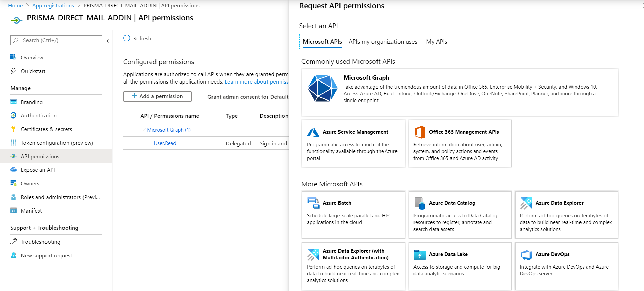Screen dimensions: 644x291
Task: Click the Azure Data Lake icon
Action: pyautogui.click(x=420, y=254)
